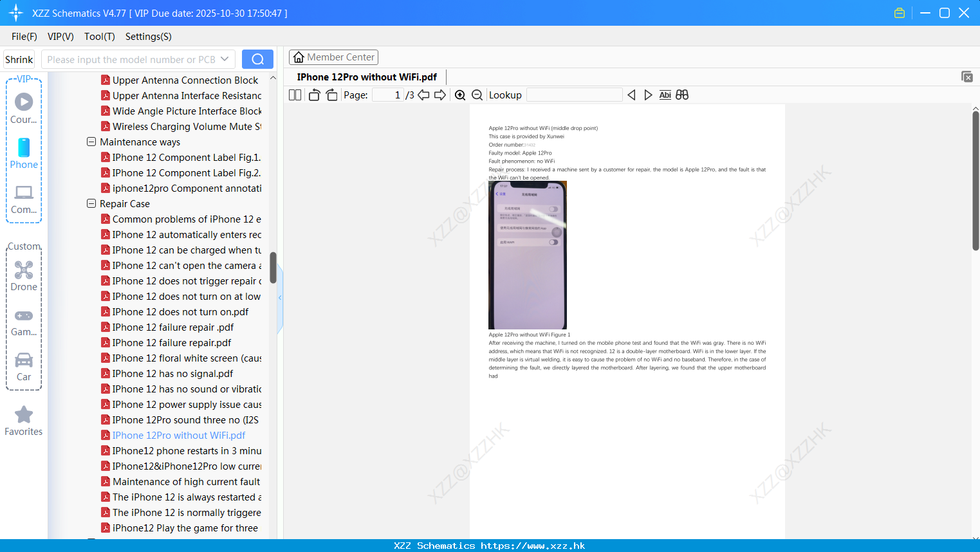Toggle the Abi whole-word match icon
This screenshot has height=552, width=980.
point(665,95)
